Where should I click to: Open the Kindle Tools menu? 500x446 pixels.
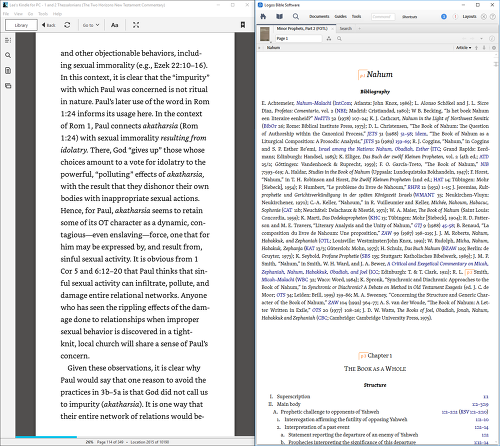pyautogui.click(x=43, y=14)
